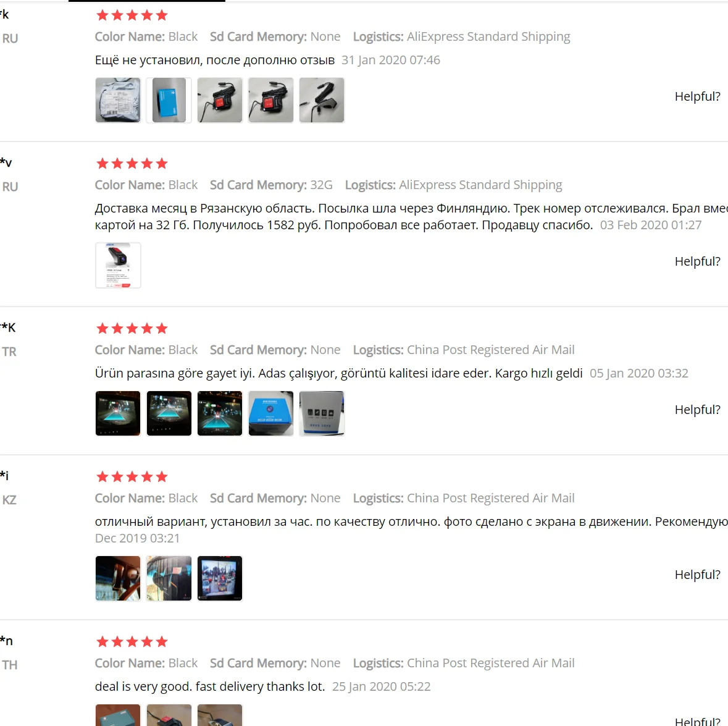The image size is (728, 726).
Task: View first ADAS night road photo
Action: click(x=118, y=413)
